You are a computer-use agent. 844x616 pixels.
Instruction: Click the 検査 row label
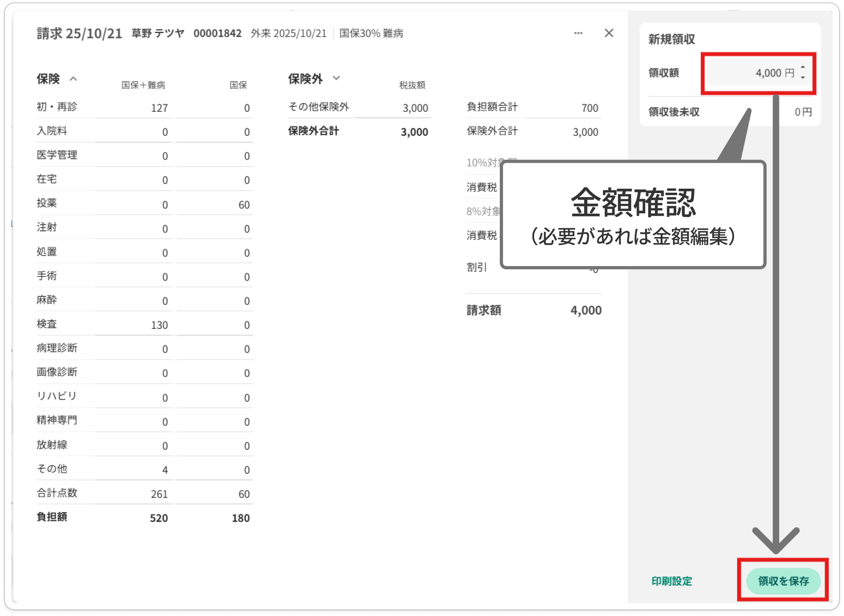[x=47, y=324]
